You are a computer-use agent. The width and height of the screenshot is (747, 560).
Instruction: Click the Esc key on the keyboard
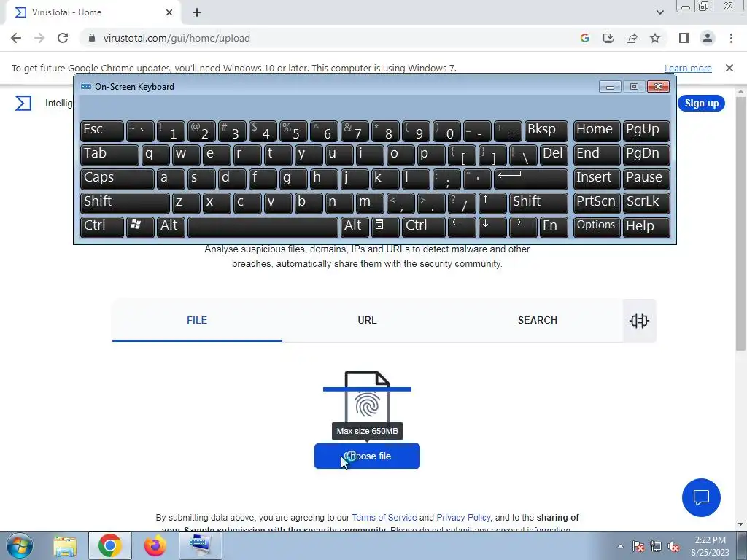tap(102, 131)
